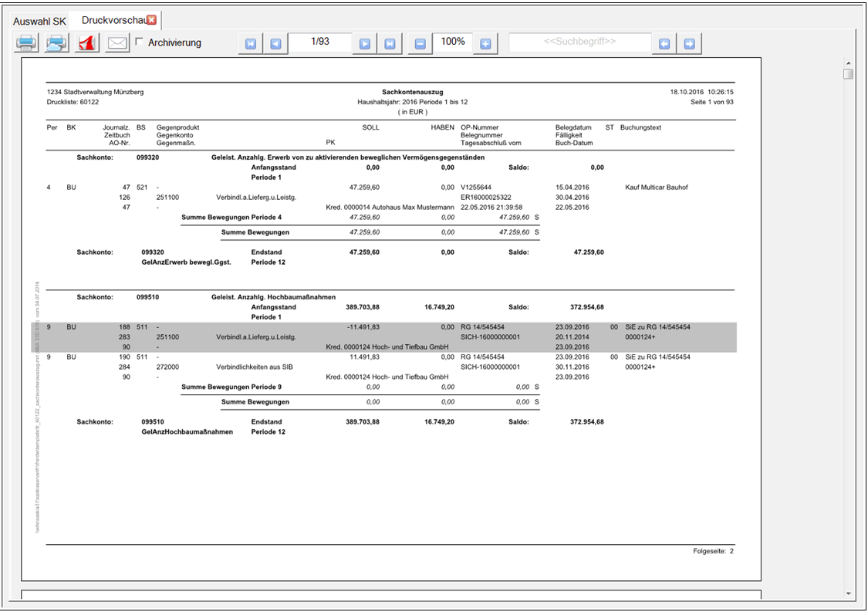Zoom out with the minus button

420,44
